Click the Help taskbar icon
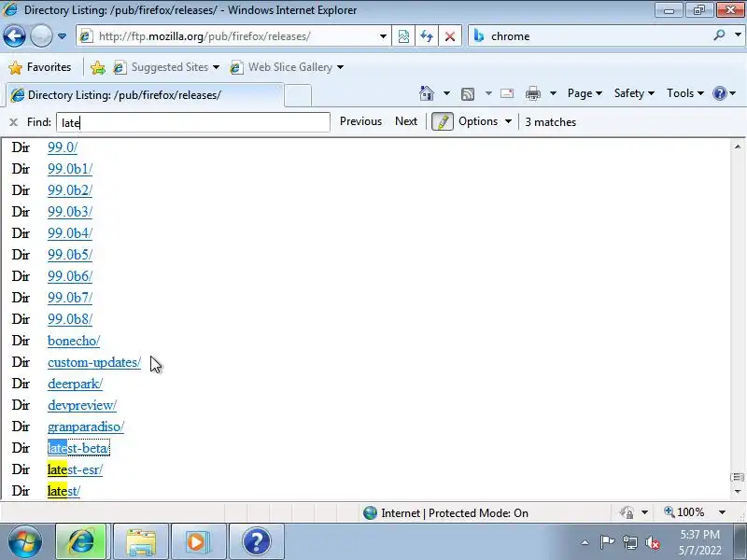This screenshot has height=560, width=747. [256, 541]
